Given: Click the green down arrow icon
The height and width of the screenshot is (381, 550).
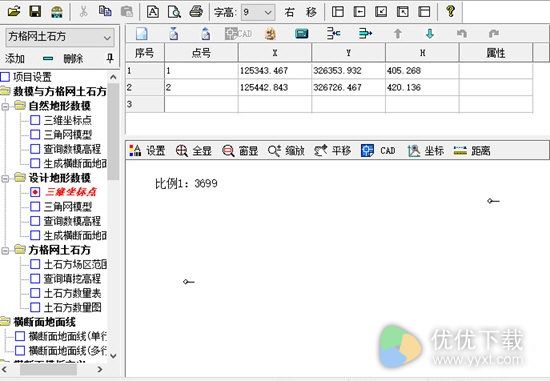Looking at the screenshot, I should pos(430,34).
